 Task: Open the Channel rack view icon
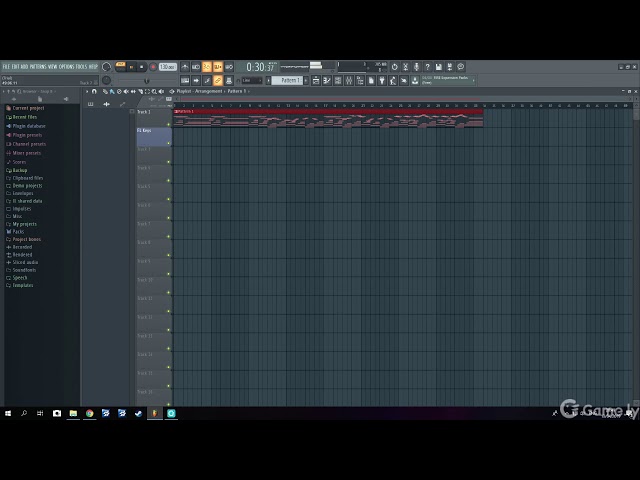click(x=338, y=80)
